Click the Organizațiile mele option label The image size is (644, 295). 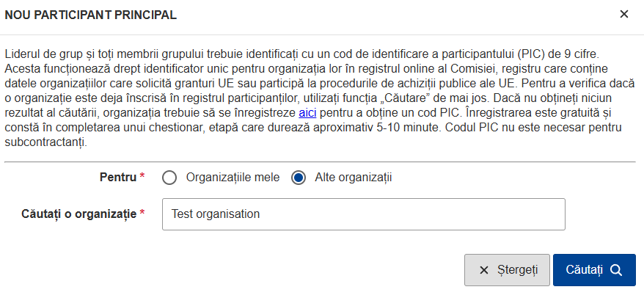tap(233, 178)
